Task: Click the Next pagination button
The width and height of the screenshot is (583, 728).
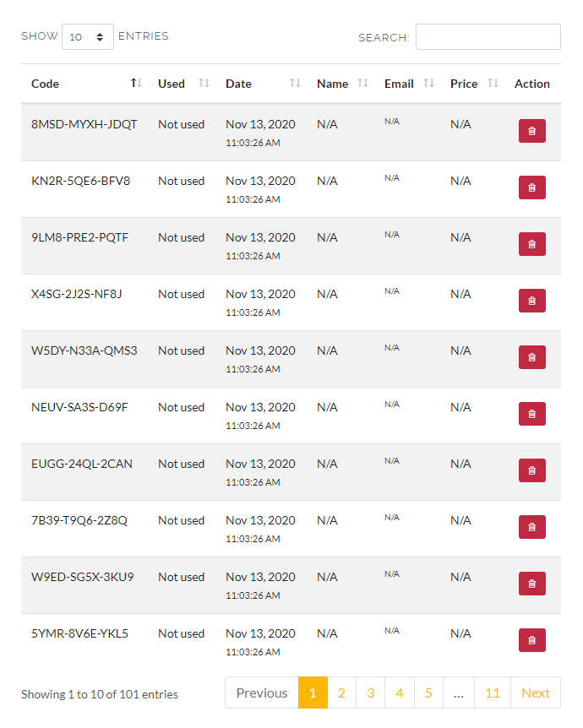Action: [536, 693]
